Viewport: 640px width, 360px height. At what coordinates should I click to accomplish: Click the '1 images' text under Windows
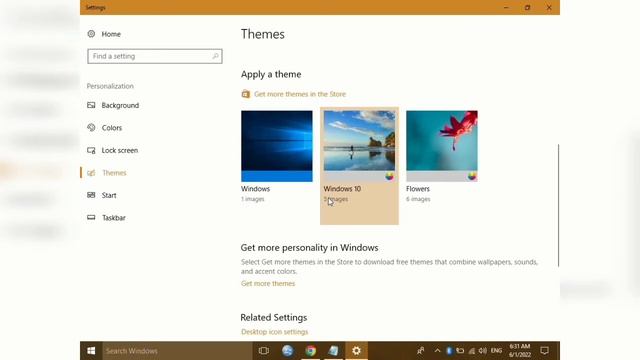(x=253, y=199)
